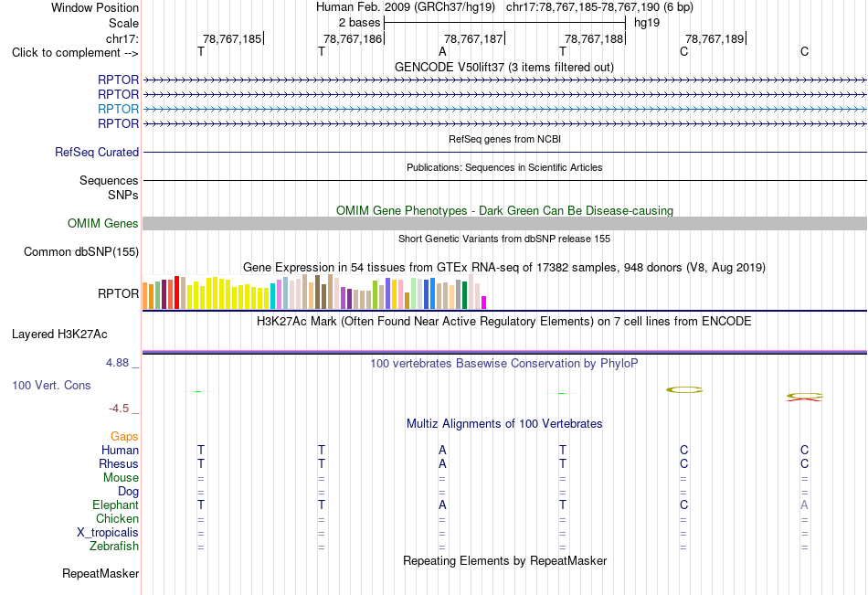The image size is (868, 595).
Task: Click the dark green bar in GTEx chart
Action: pyautogui.click(x=464, y=295)
